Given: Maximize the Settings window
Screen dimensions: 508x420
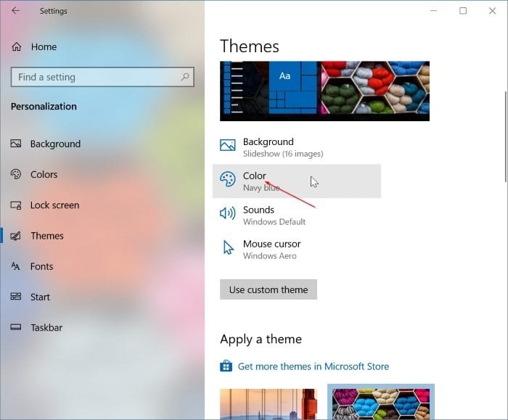Looking at the screenshot, I should tap(463, 11).
